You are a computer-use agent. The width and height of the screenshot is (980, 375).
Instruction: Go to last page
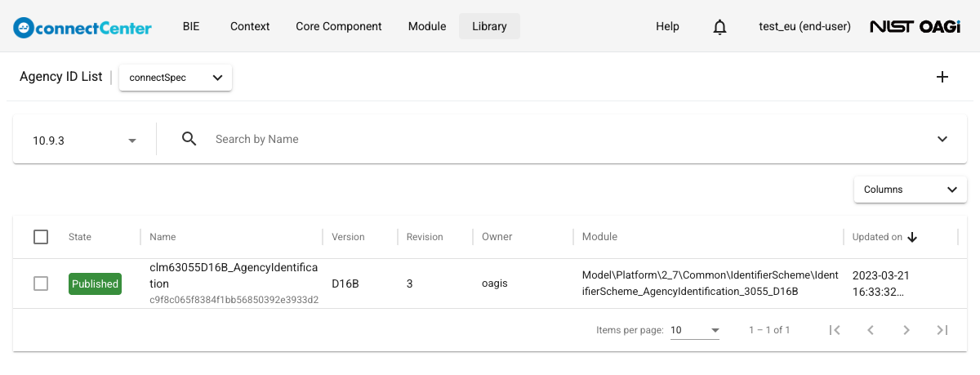[942, 330]
